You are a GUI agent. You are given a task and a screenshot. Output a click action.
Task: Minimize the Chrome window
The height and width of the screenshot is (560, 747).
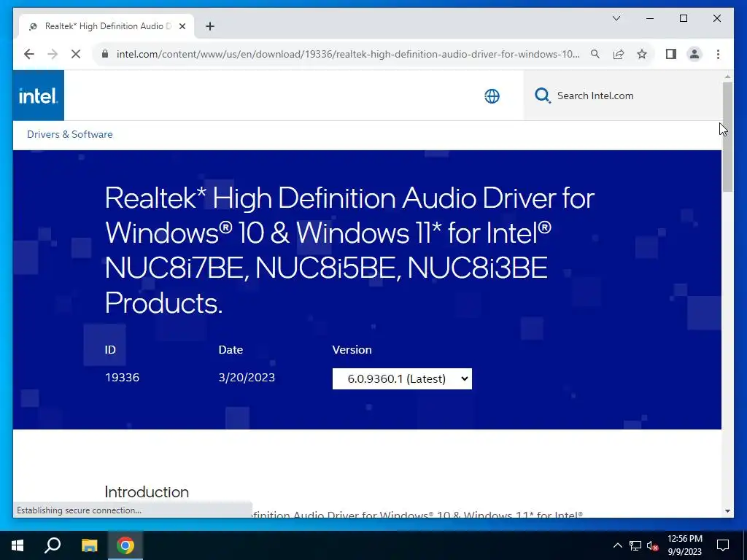point(650,18)
